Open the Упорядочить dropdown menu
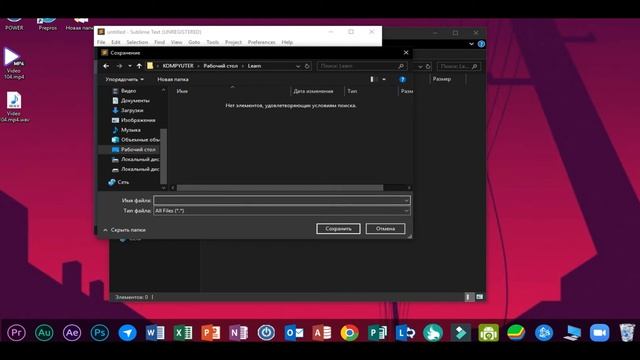The height and width of the screenshot is (360, 640). coord(124,79)
